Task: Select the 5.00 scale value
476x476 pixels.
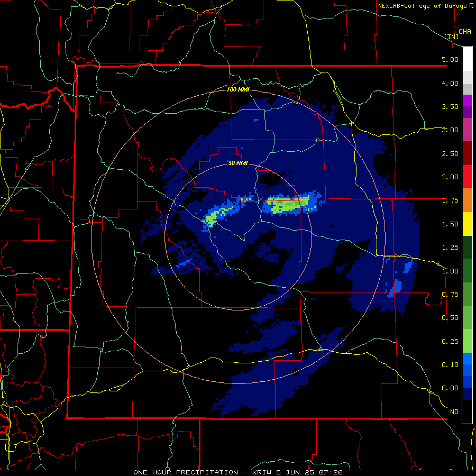Action: pos(450,59)
